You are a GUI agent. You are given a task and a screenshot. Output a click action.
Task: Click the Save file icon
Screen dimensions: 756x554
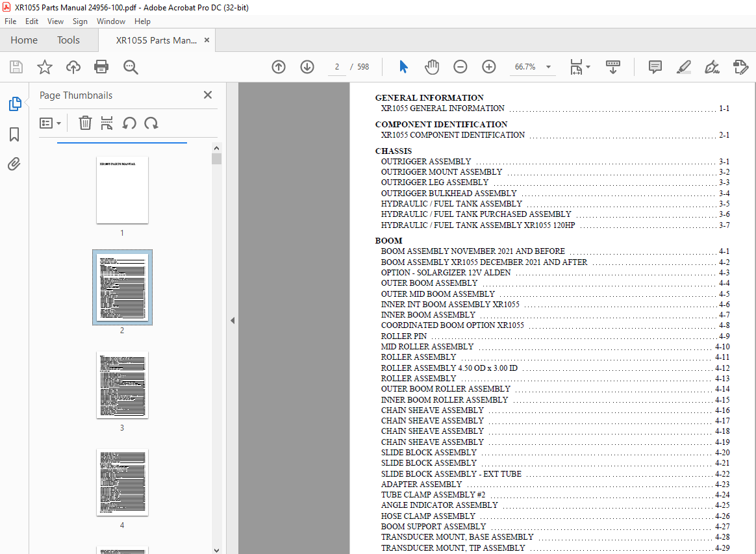[x=16, y=67]
